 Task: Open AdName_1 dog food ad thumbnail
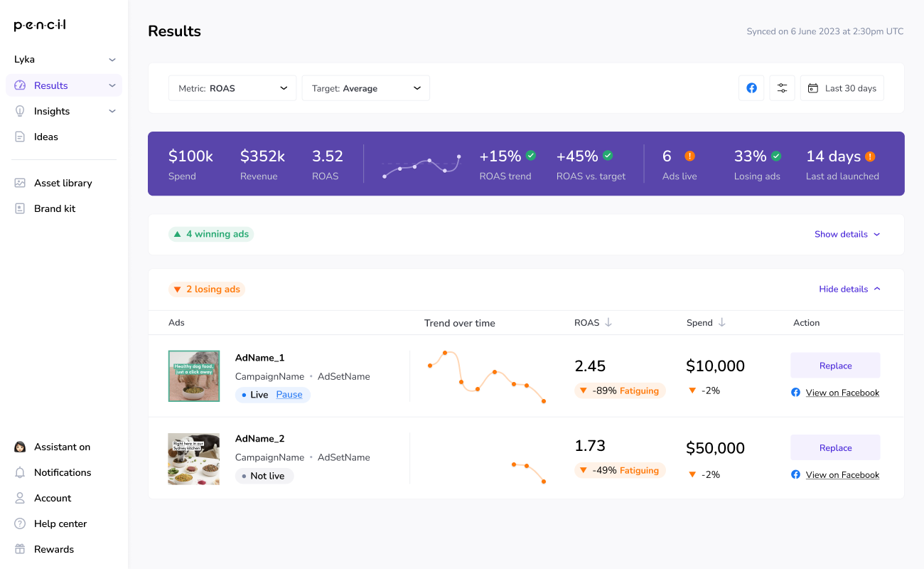pos(194,376)
